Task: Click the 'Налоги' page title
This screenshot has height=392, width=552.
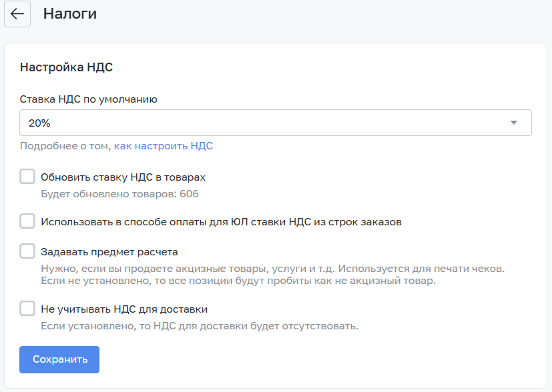Action: pos(70,14)
